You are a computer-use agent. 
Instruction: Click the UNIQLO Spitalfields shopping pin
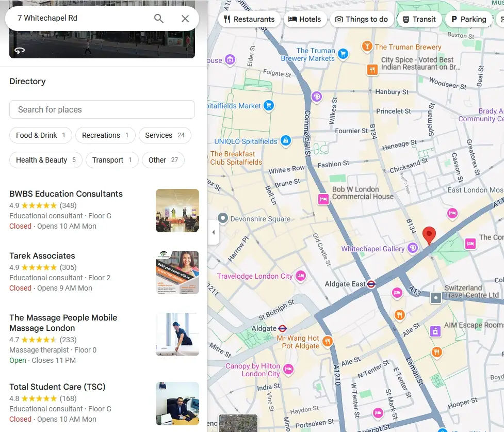pos(286,141)
